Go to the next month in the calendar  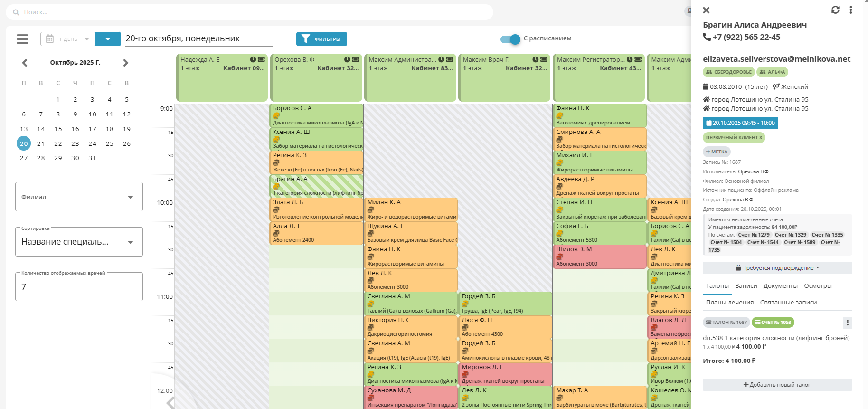pos(126,63)
